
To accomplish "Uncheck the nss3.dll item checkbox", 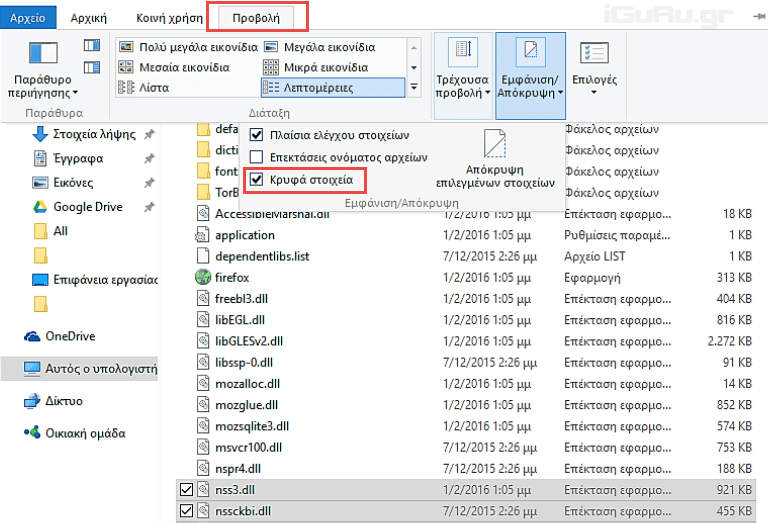I will click(186, 490).
